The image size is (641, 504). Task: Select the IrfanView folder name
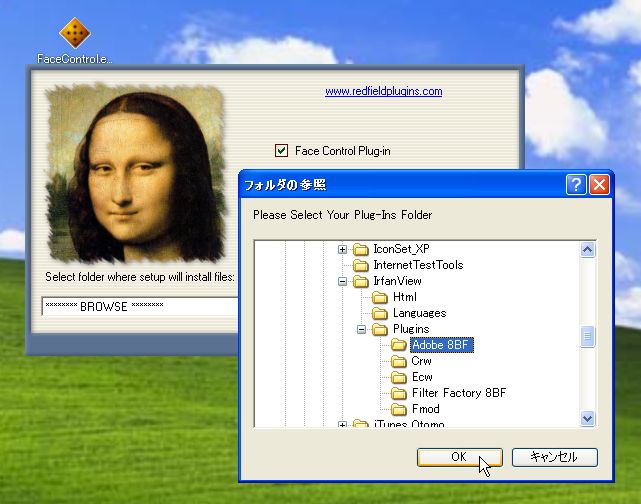click(397, 281)
